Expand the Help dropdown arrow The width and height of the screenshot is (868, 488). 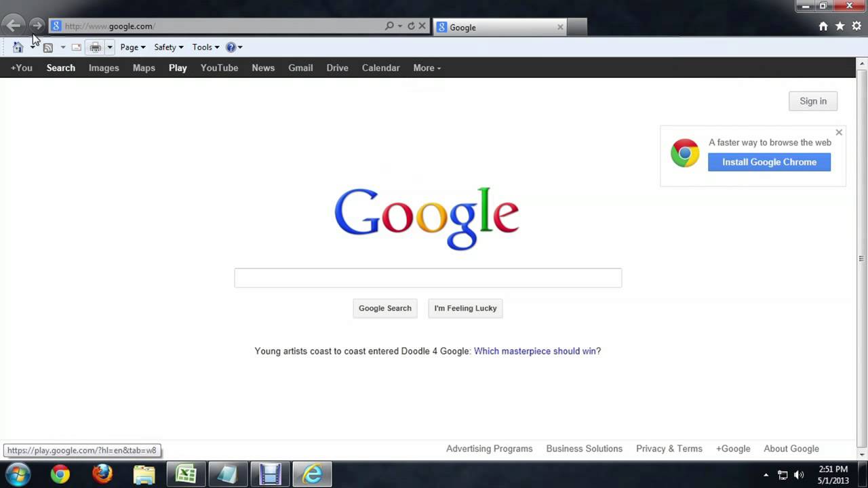click(240, 47)
